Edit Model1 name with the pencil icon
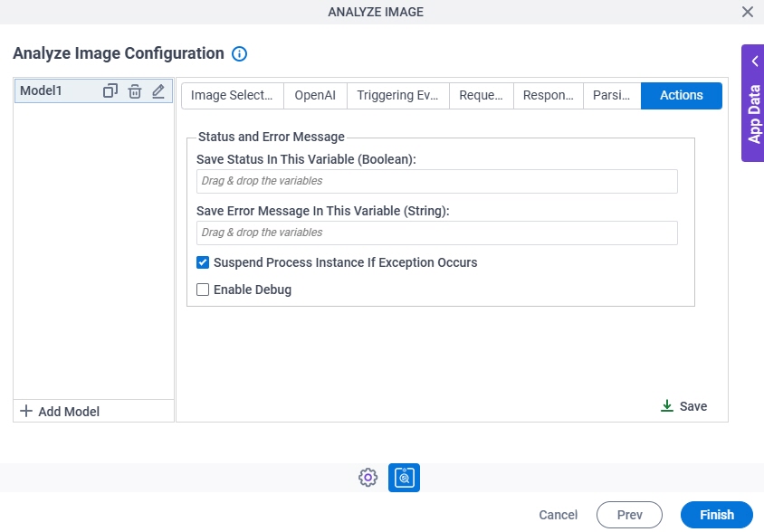 pos(158,91)
